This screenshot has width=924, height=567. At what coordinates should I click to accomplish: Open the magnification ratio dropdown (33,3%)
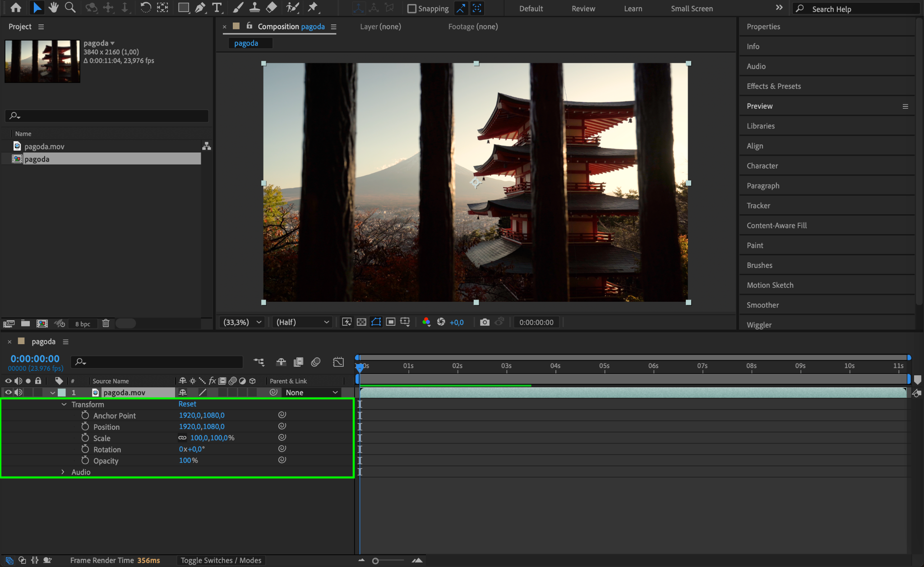243,322
